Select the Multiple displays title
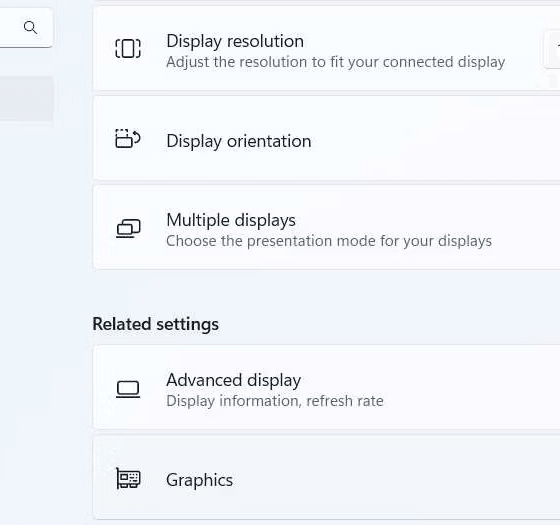 231,220
